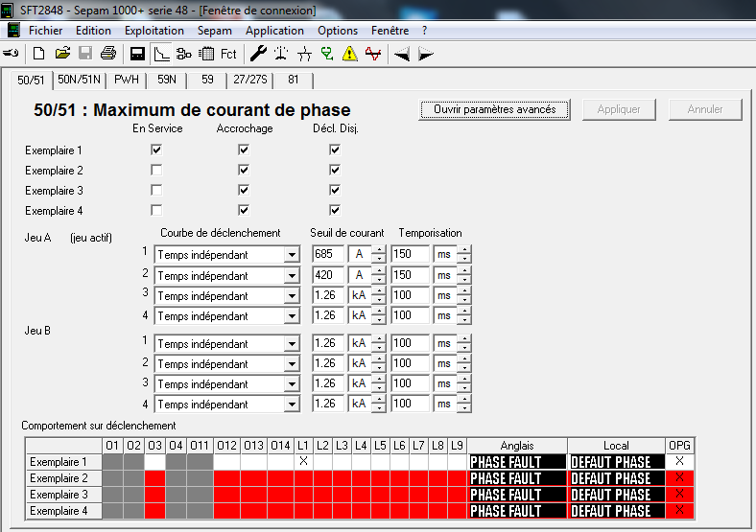Screen dimensions: 756x532
Task: Click the Fct toolbar button
Action: (x=228, y=54)
